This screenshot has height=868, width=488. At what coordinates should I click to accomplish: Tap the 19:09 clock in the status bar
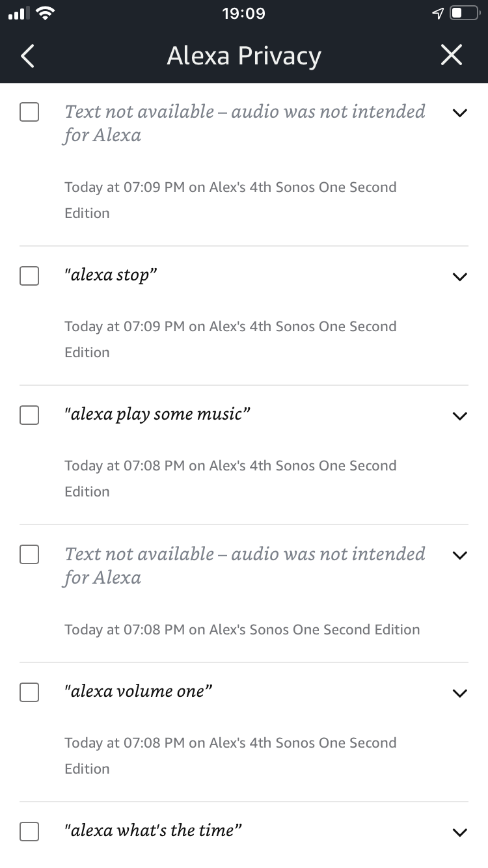pos(243,14)
